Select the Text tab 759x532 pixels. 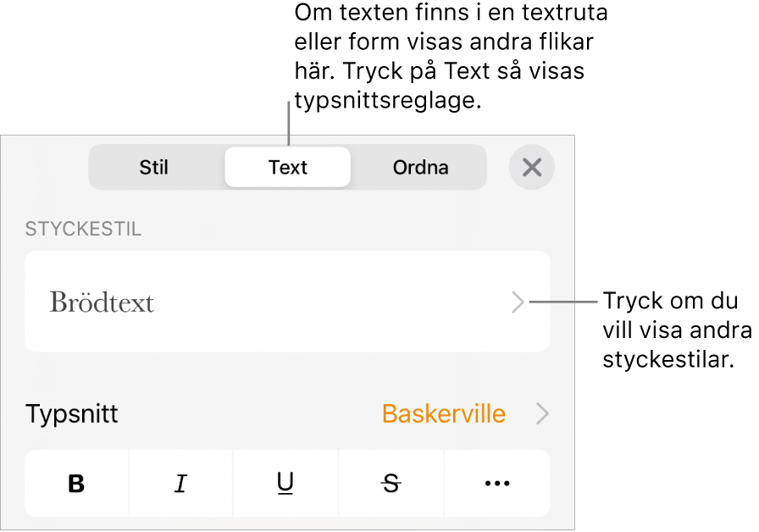pos(287,167)
